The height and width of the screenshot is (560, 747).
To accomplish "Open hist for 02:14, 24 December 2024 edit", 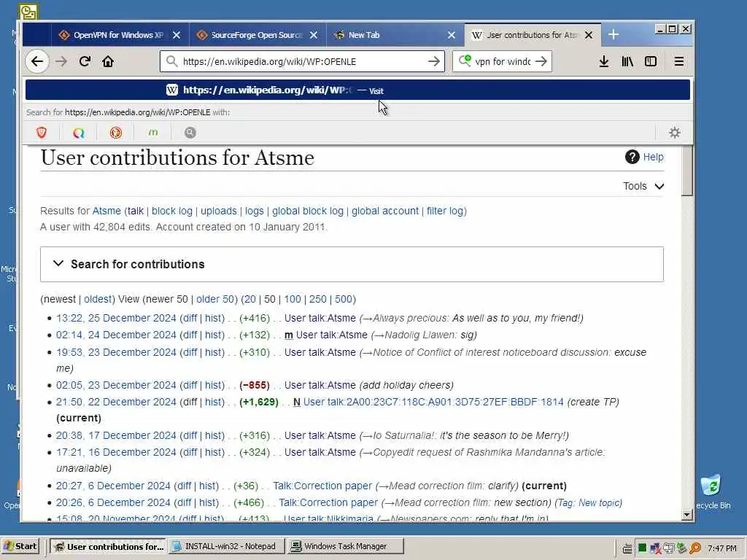I will [214, 335].
